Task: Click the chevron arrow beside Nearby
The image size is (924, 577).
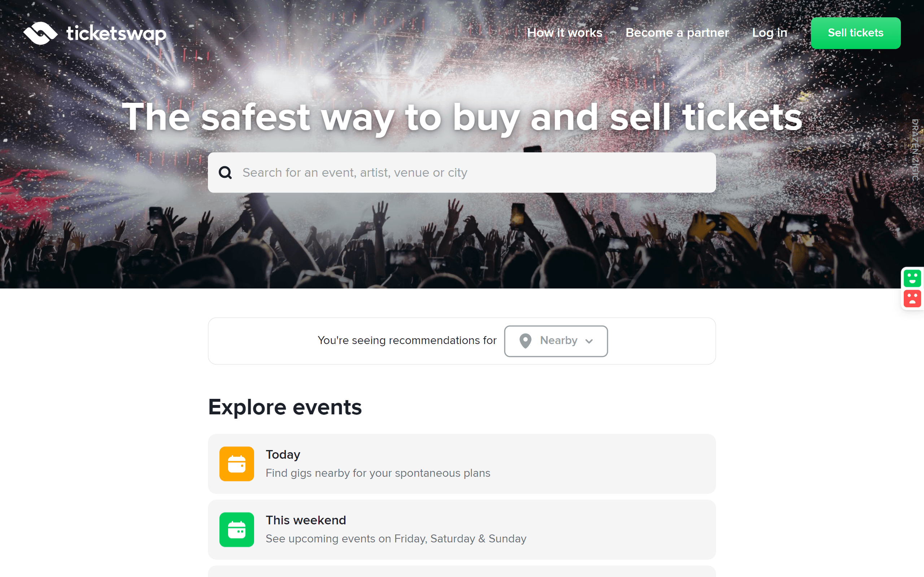Action: coord(589,341)
